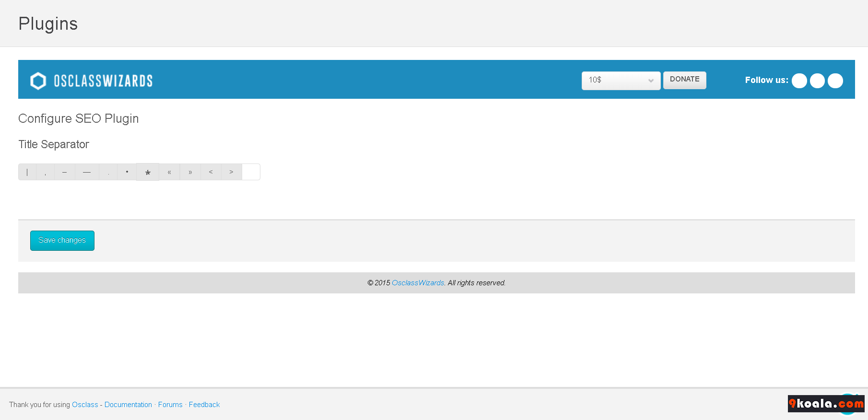Open the third Follow us social icon
Screen dimensions: 868x420
click(x=835, y=81)
